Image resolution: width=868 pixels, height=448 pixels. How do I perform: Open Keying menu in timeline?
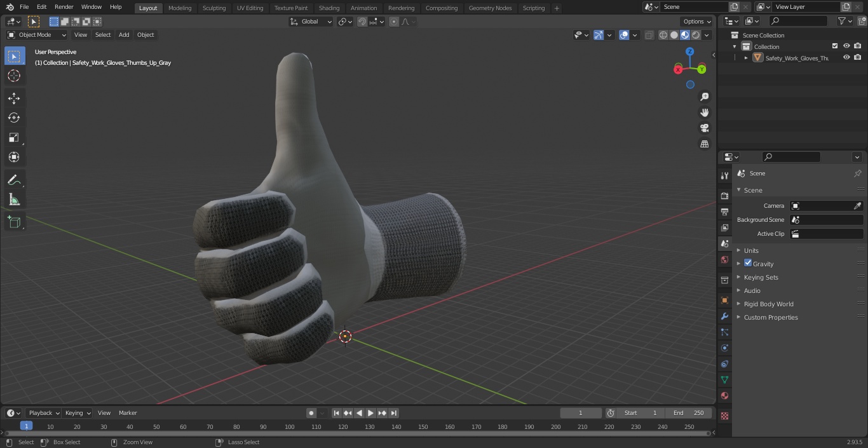(x=77, y=413)
